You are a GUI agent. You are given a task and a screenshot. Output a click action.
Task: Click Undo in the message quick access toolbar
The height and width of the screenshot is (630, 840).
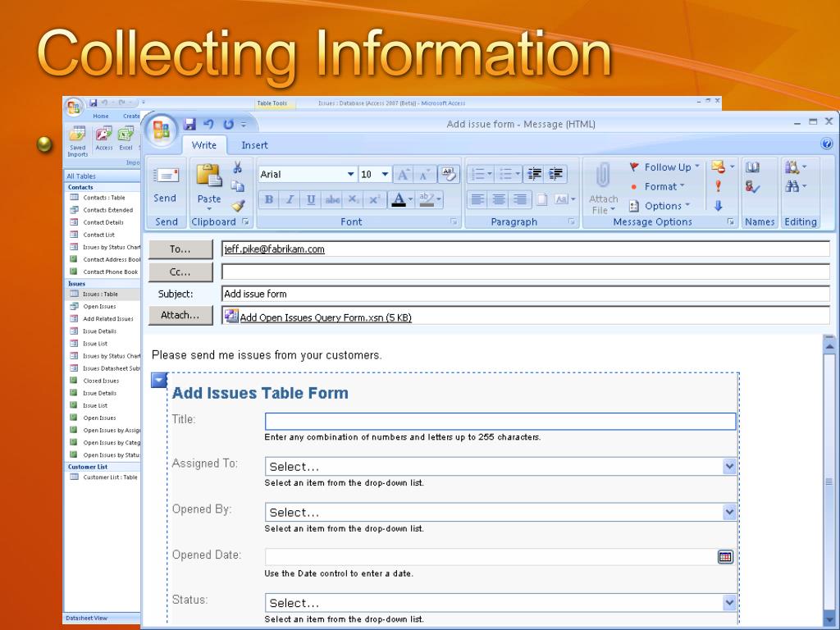tap(209, 125)
